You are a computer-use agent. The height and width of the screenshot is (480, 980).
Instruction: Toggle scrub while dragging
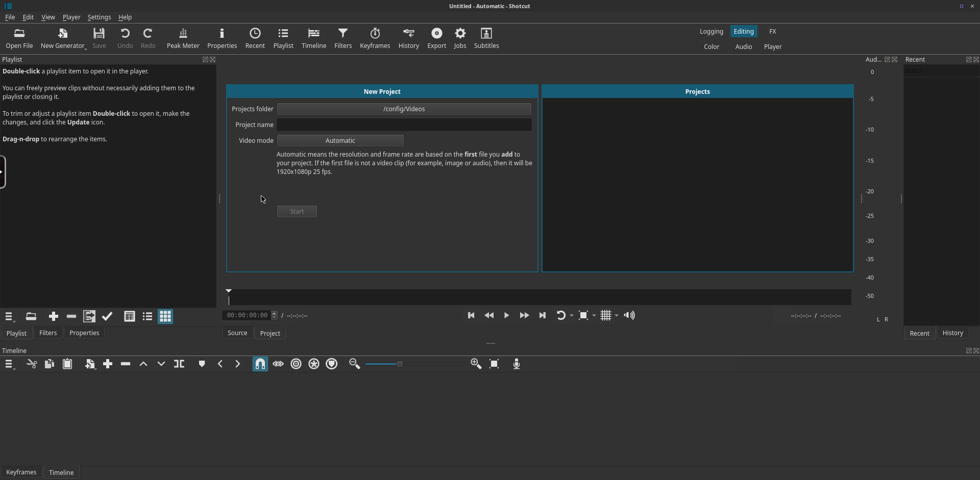tap(278, 364)
